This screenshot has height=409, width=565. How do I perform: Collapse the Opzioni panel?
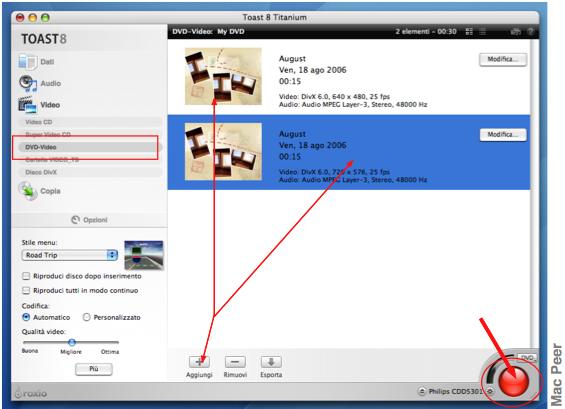pyautogui.click(x=89, y=220)
